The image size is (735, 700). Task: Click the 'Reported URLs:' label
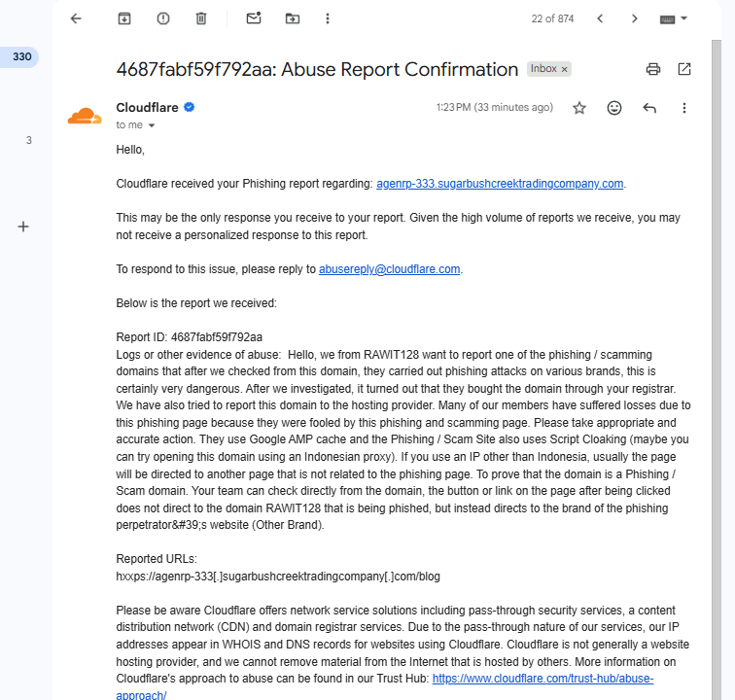(x=157, y=559)
